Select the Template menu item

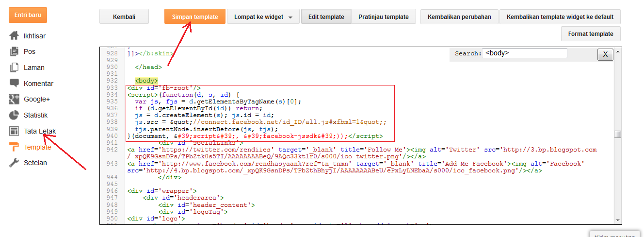point(37,147)
